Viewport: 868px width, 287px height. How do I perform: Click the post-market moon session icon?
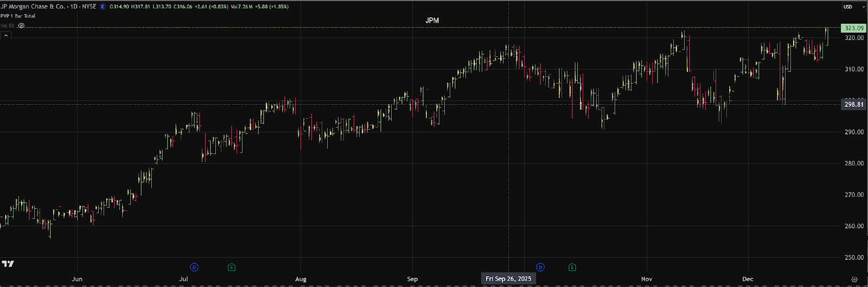(103, 7)
